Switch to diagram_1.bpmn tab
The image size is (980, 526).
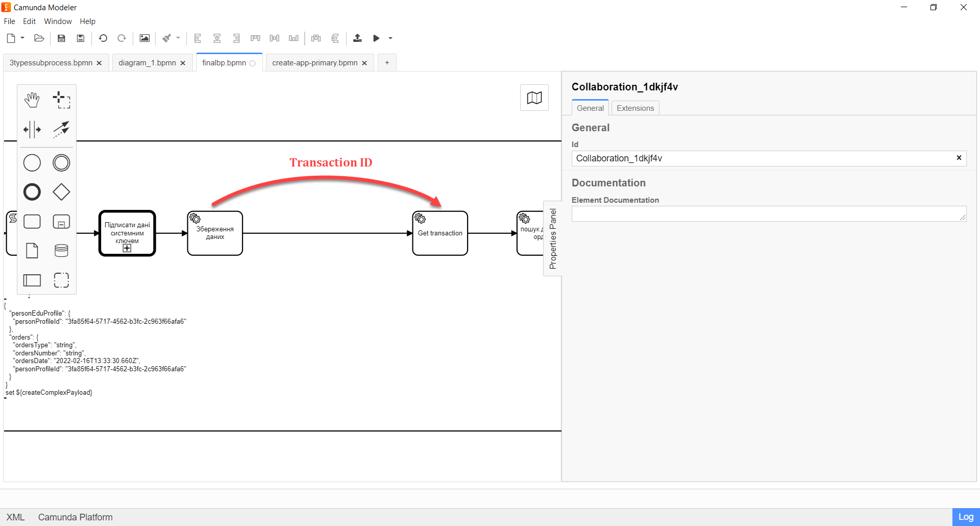point(147,63)
